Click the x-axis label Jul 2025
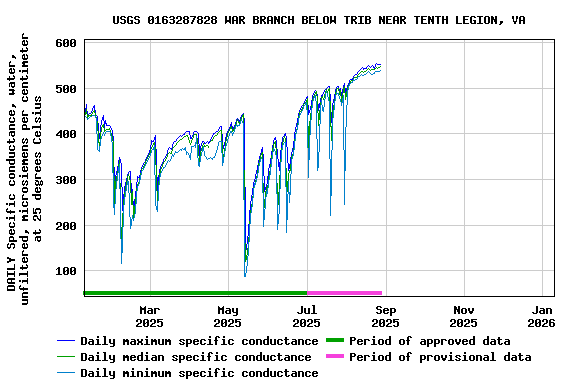 coord(307,317)
